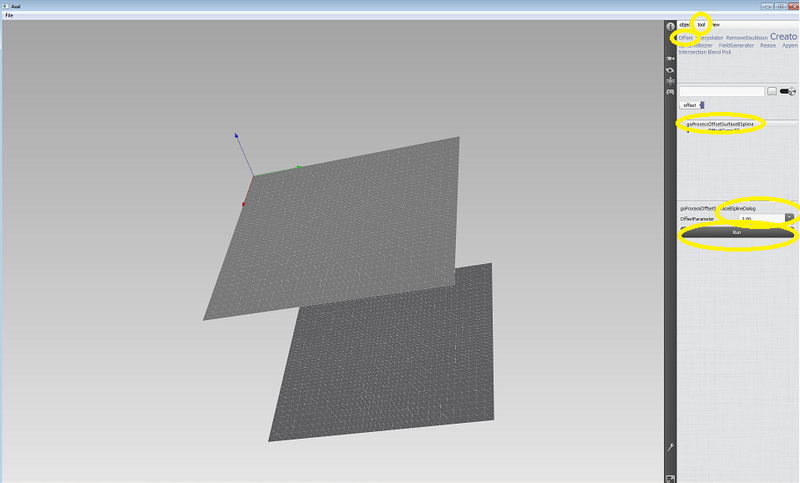Open the wrench settings icon
The image size is (800, 483).
670,448
